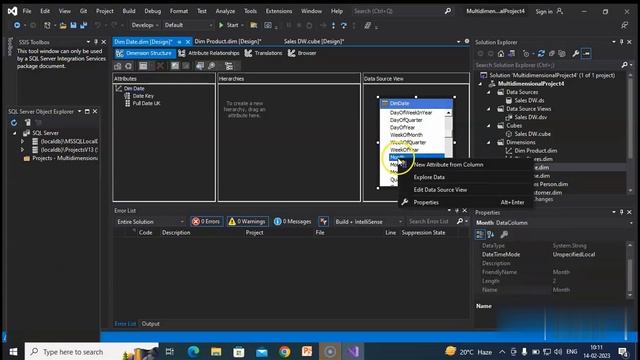Click the DimDate table scrollbar up arrow
The height and width of the screenshot is (360, 640).
(449, 113)
